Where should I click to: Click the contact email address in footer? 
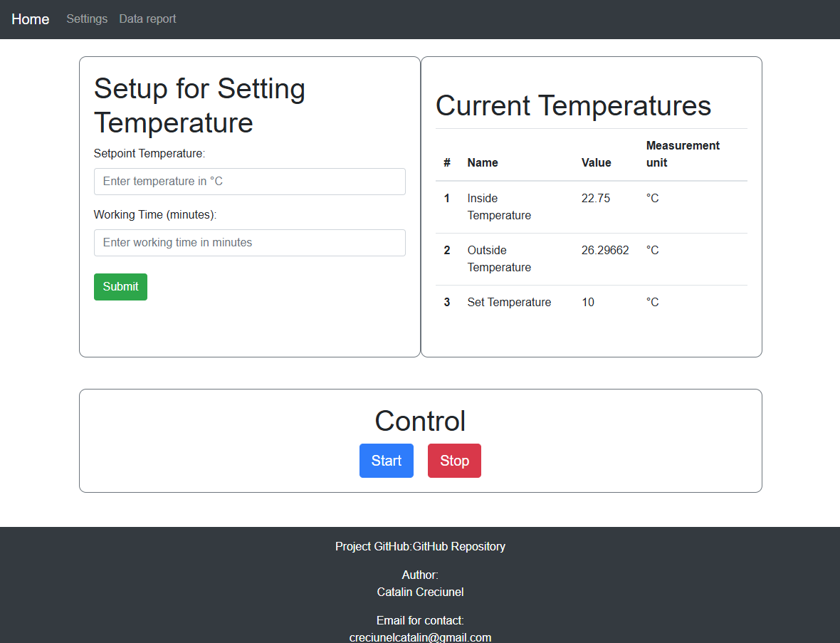420,637
